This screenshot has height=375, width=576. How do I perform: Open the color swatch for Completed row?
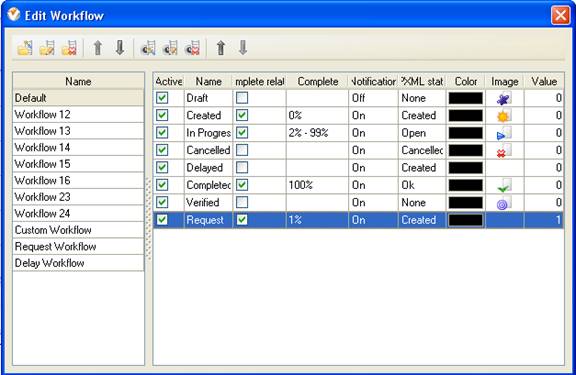465,185
